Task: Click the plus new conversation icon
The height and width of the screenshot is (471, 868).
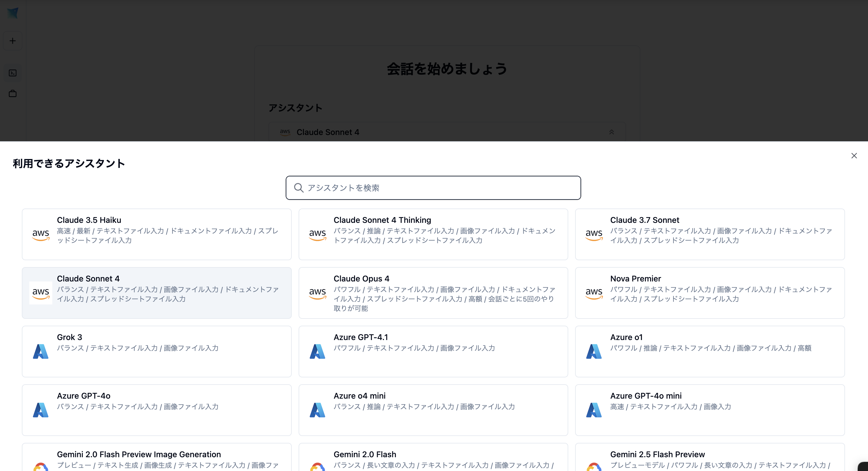Action: [x=12, y=41]
